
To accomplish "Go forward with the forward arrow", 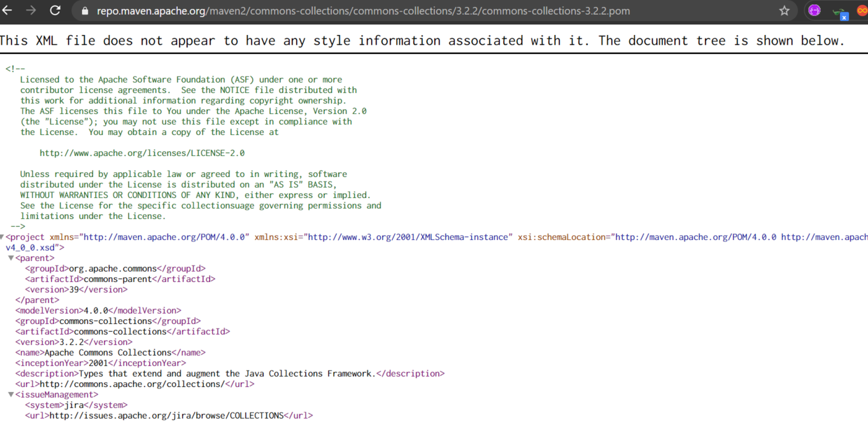I will pyautogui.click(x=31, y=10).
